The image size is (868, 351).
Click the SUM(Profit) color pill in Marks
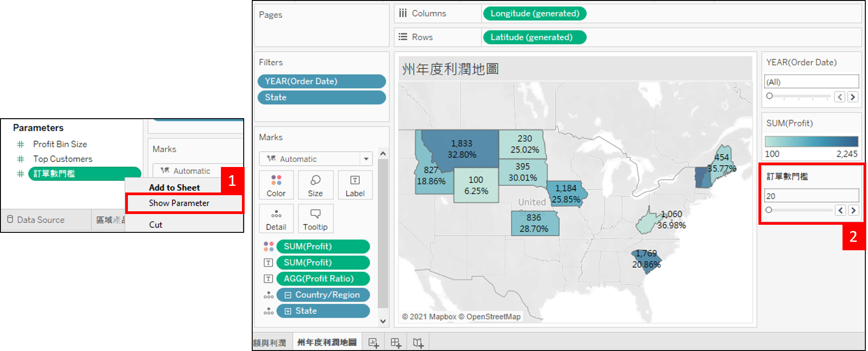click(323, 247)
